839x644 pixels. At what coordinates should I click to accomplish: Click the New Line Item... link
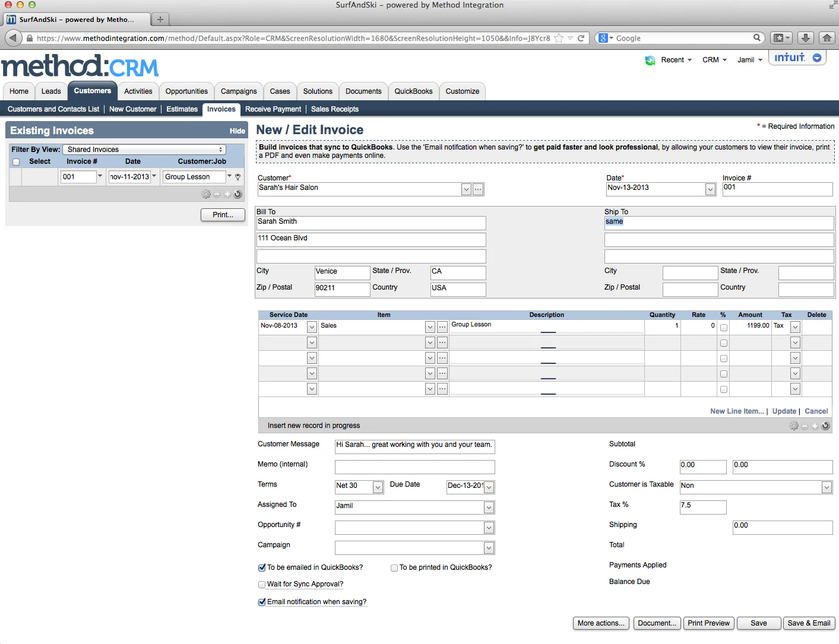[x=737, y=411]
